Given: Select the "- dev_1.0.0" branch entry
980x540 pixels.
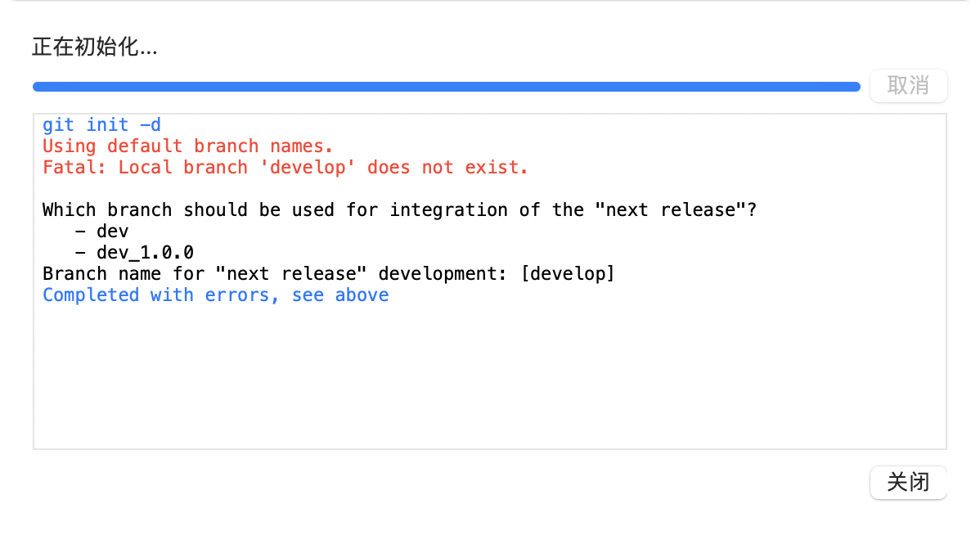Looking at the screenshot, I should pyautogui.click(x=133, y=253).
